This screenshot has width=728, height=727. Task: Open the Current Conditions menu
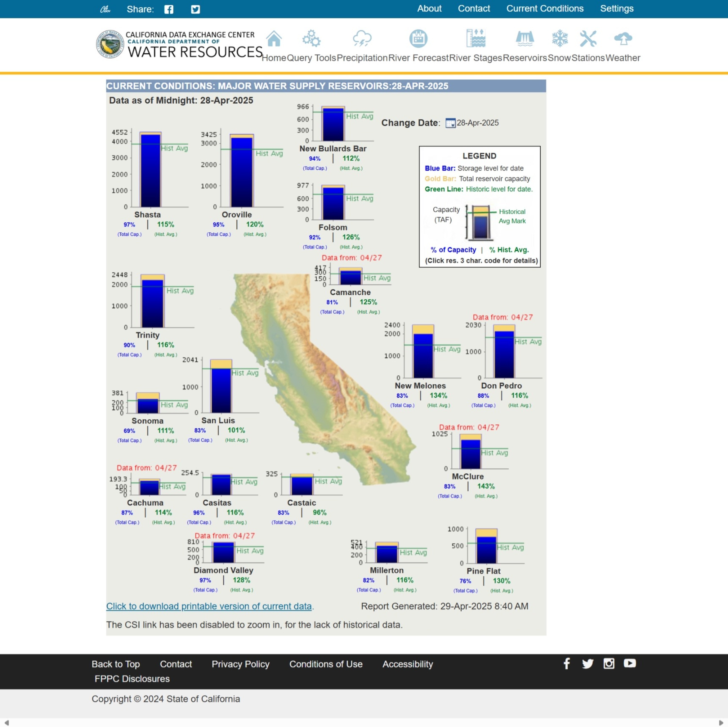tap(545, 9)
